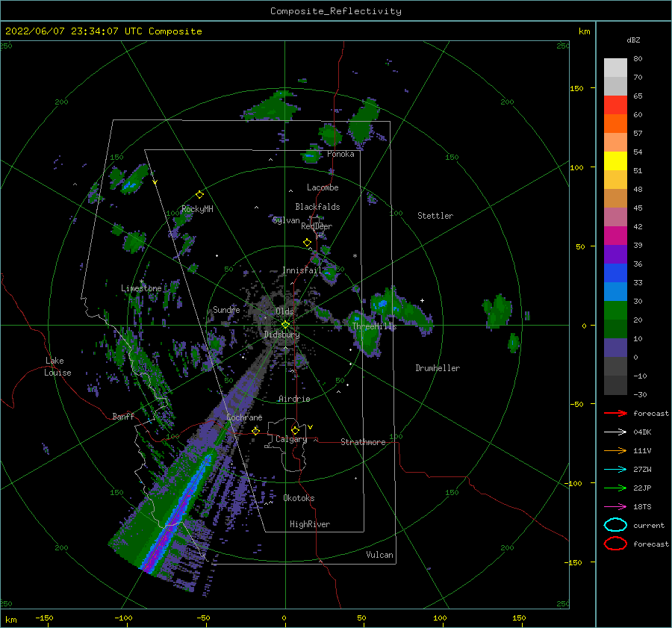The width and height of the screenshot is (672, 628).
Task: Click the Banff label
Action: [x=123, y=417]
